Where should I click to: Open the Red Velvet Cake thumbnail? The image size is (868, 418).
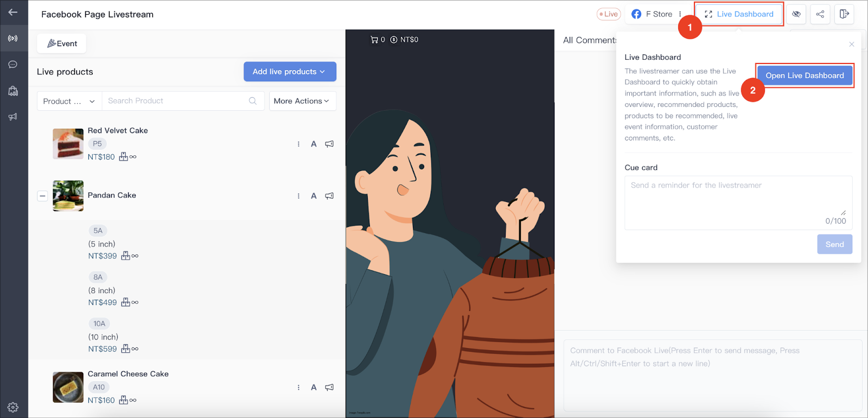pos(68,144)
